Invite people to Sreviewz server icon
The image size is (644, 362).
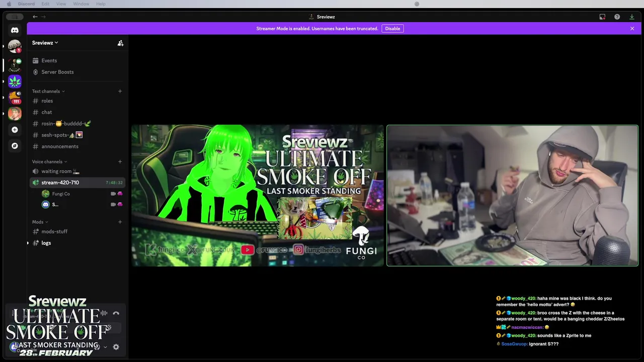[120, 43]
